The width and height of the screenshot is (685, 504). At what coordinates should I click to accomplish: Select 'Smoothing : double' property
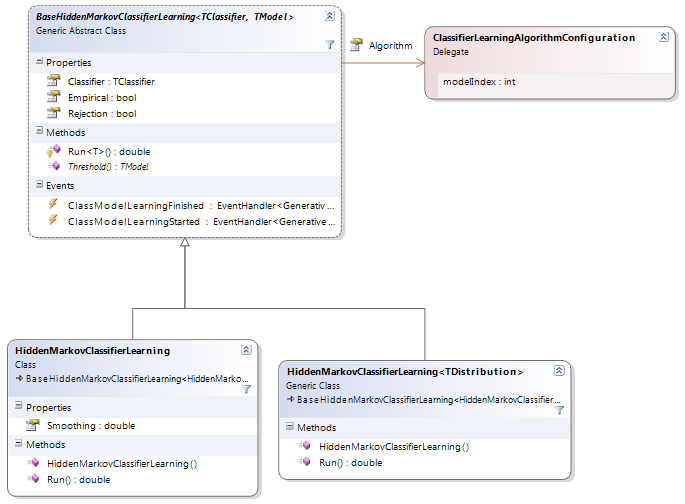tap(91, 426)
